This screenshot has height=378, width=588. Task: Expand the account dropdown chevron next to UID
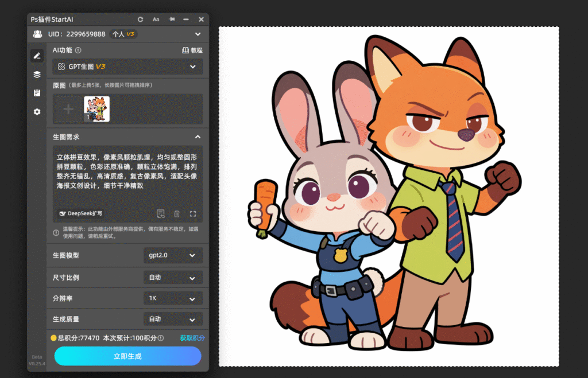point(198,34)
